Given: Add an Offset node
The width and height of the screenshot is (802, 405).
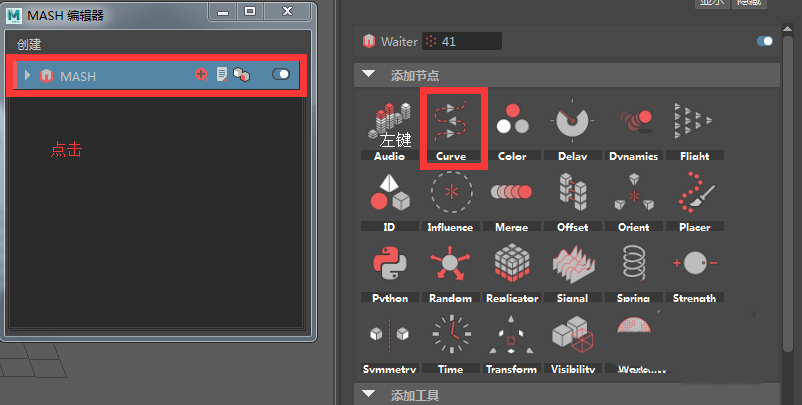Looking at the screenshot, I should [572, 200].
